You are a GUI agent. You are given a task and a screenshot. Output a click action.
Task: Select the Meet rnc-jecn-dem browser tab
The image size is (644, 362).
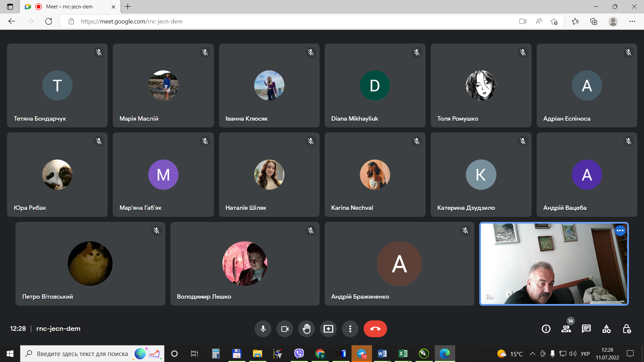[69, 7]
